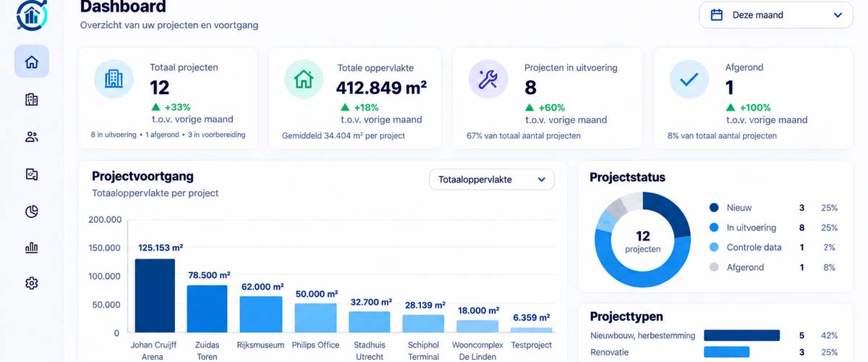The image size is (868, 362).
Task: Click the Projectvoortgang heading
Action: 142,176
